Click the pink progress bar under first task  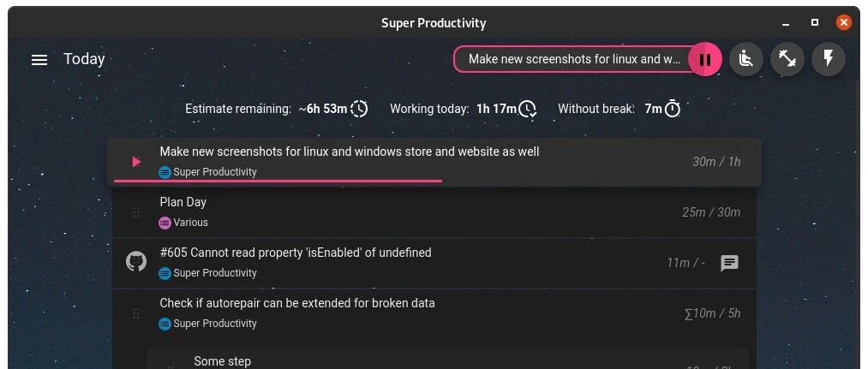pyautogui.click(x=278, y=181)
